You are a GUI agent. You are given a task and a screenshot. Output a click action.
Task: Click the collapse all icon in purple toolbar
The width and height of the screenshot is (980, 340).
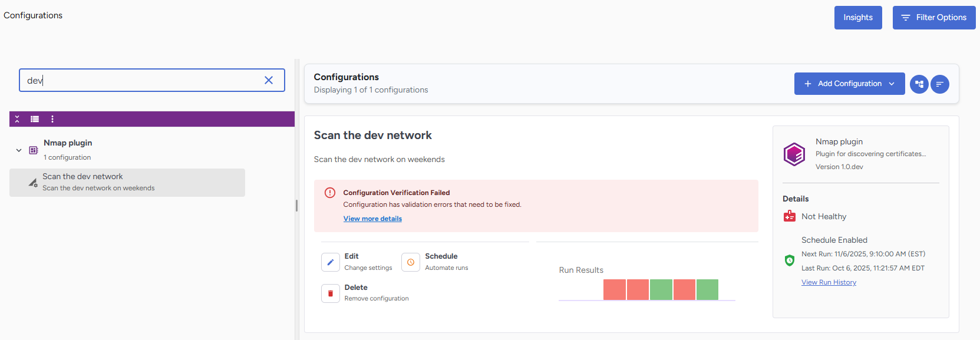tap(17, 119)
